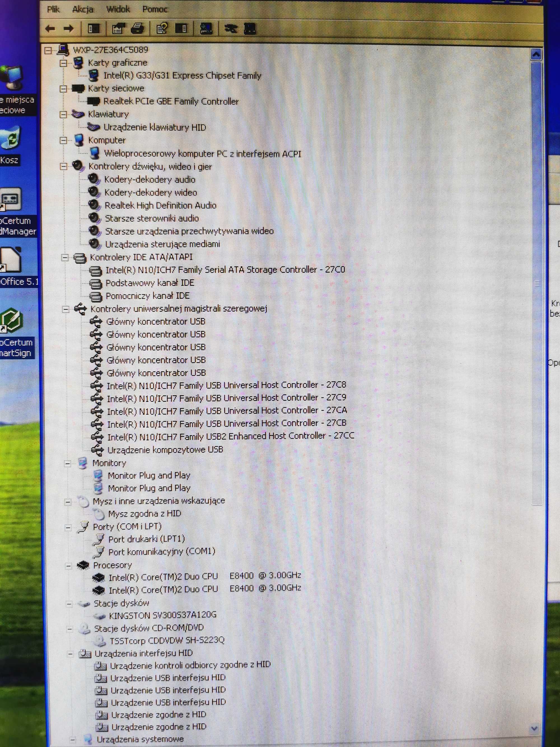560x747 pixels.
Task: Collapse Stacje dysków CD-ROM/DVD category
Action: [69, 629]
